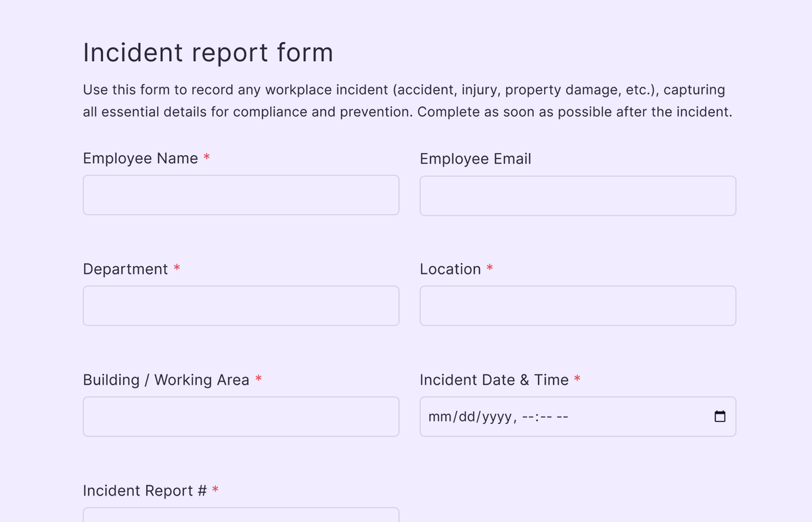Click the Incident Date & Time label
This screenshot has height=522, width=812.
[493, 379]
